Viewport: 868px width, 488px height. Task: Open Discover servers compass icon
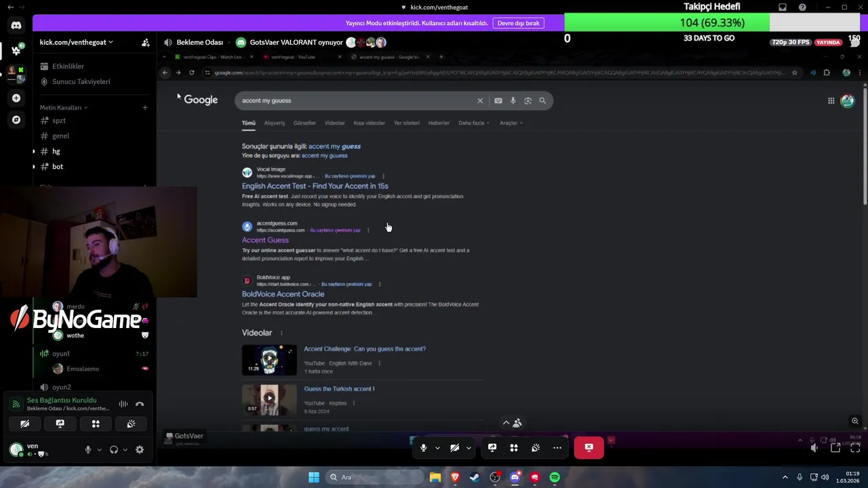point(16,120)
